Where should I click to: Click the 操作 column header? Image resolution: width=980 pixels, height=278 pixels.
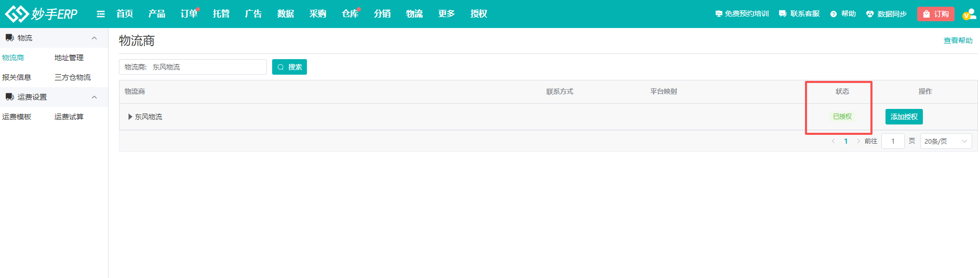pos(925,91)
